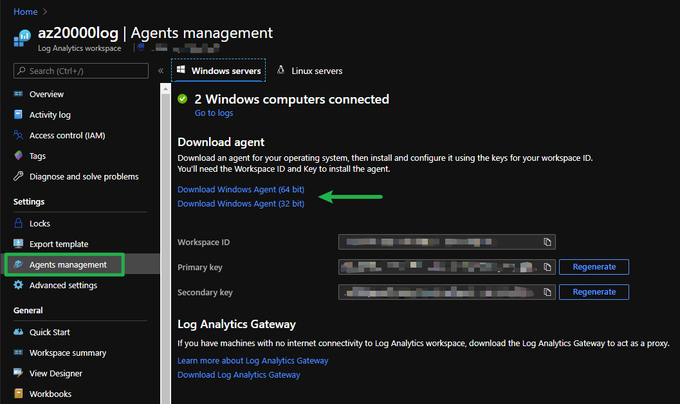Click the Tags icon
The image size is (680, 404).
click(x=18, y=155)
